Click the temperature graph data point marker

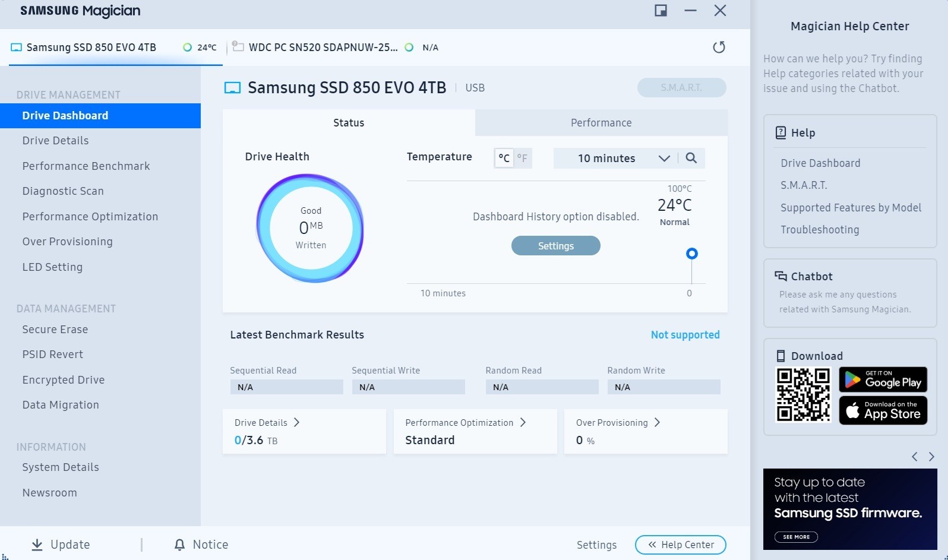(x=691, y=254)
